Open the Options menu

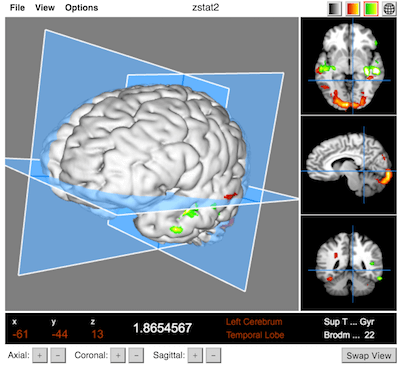click(82, 8)
